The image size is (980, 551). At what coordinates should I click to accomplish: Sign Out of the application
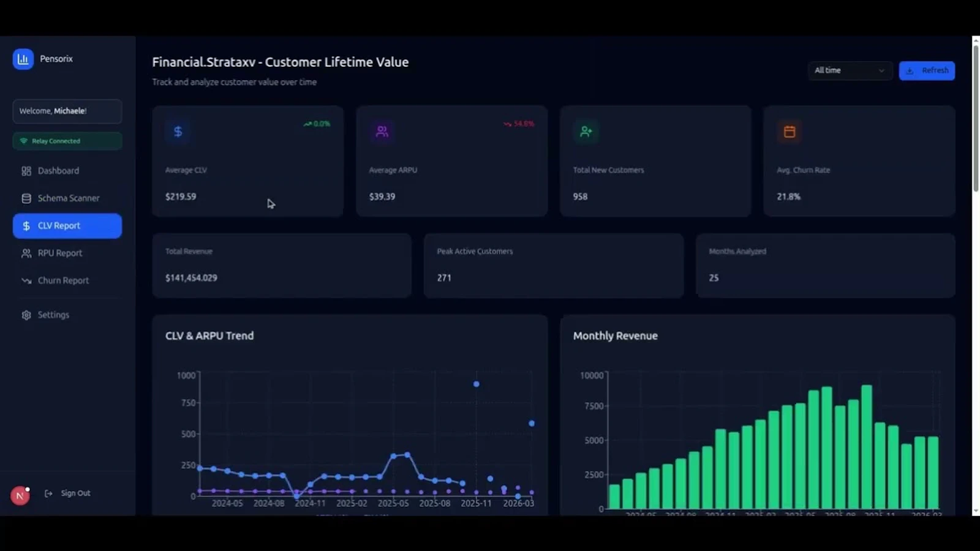point(75,493)
